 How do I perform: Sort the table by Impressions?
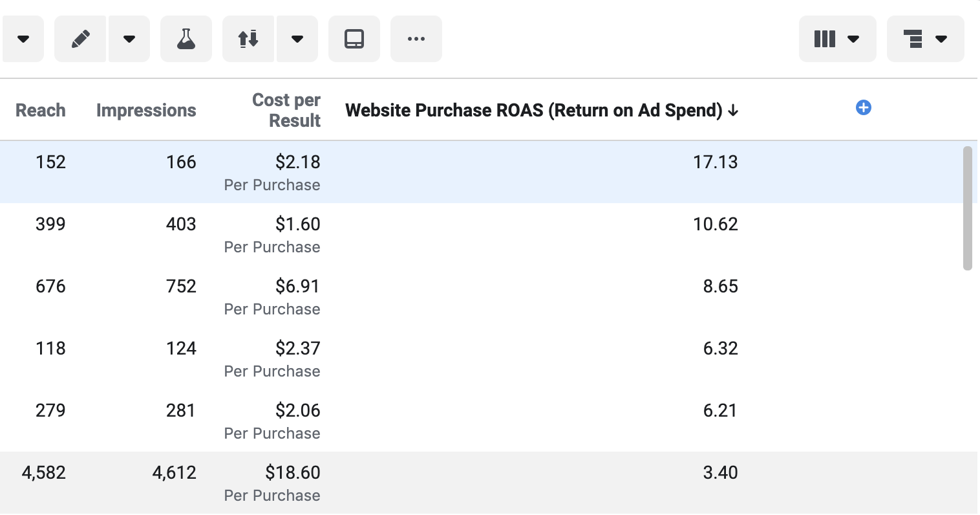coord(146,110)
